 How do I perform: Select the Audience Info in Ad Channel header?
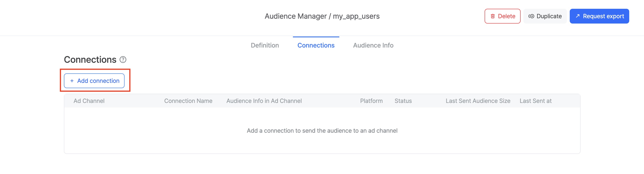(x=264, y=101)
